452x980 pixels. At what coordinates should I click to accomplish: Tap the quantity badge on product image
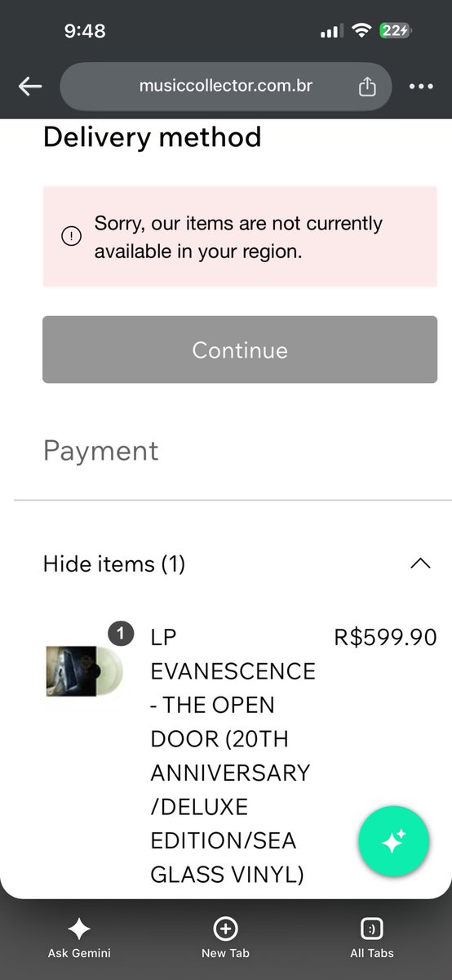click(121, 633)
